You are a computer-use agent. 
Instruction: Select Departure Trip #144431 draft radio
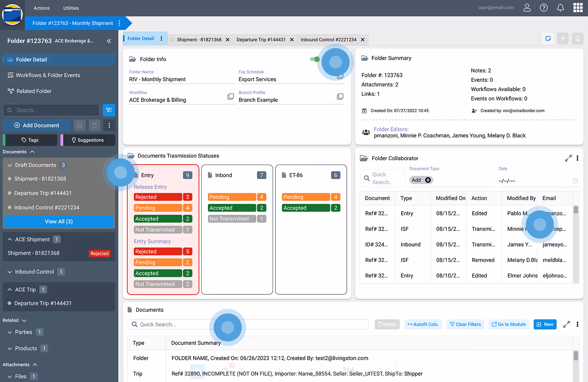point(9,193)
